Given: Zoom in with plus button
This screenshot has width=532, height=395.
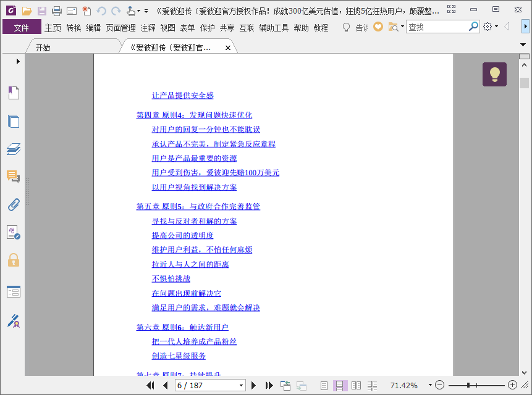Looking at the screenshot, I should [512, 385].
